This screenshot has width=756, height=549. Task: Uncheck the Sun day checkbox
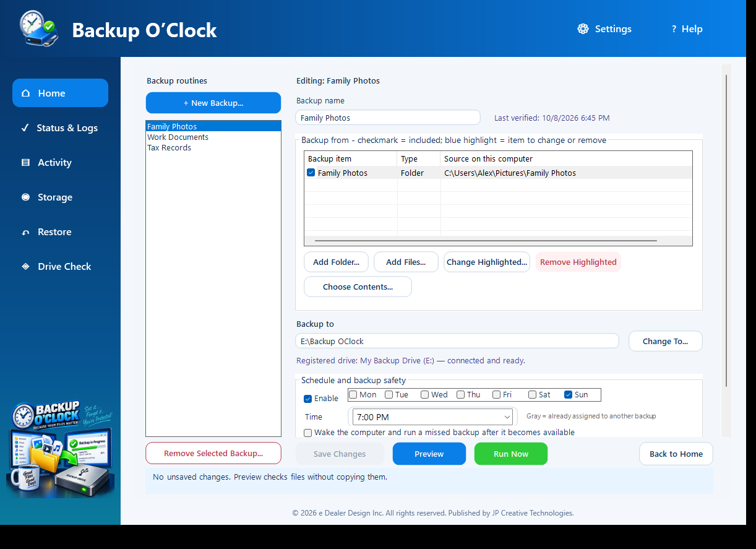[x=568, y=394]
